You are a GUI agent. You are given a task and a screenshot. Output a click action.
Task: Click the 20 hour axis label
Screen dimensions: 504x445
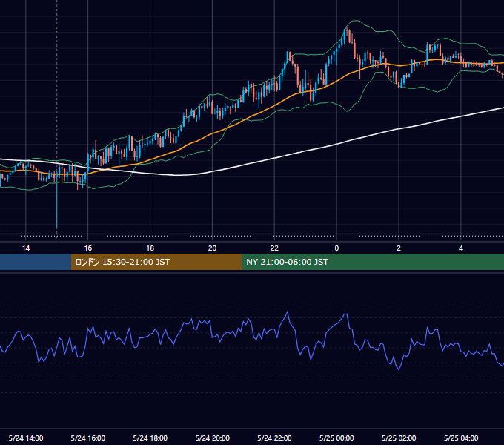pyautogui.click(x=212, y=248)
